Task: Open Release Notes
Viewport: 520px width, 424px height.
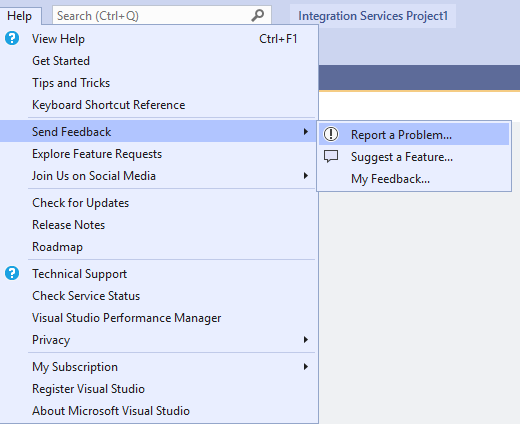Action: pyautogui.click(x=158, y=225)
